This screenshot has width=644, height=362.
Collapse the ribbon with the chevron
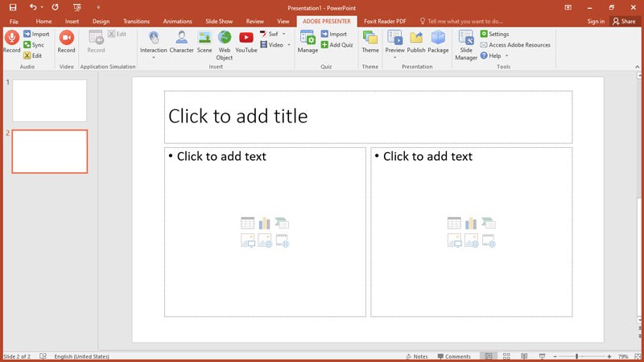pyautogui.click(x=638, y=67)
